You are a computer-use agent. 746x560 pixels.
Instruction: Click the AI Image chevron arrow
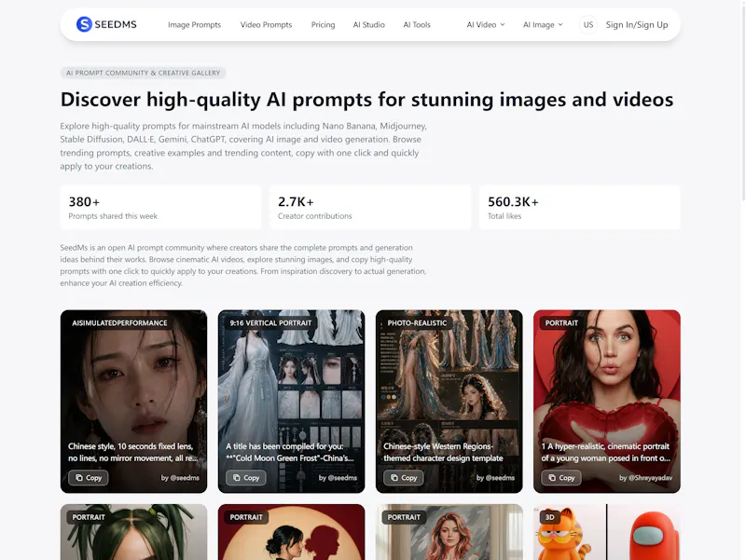(560, 25)
